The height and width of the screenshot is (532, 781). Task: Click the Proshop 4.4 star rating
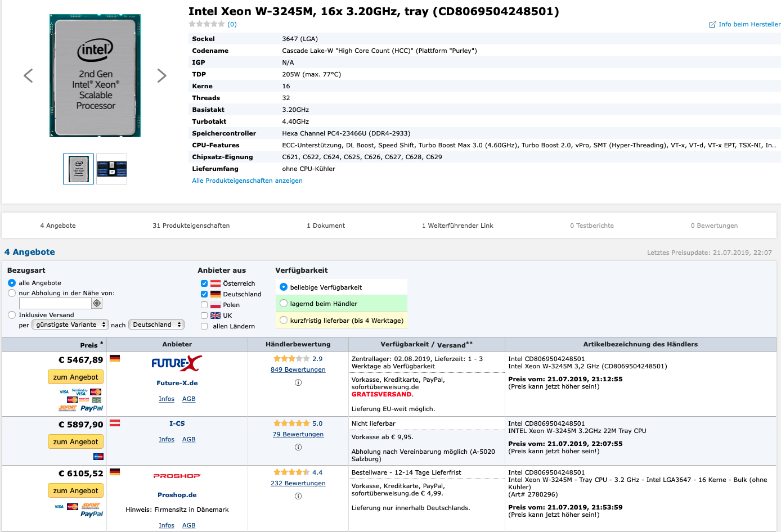tap(291, 472)
